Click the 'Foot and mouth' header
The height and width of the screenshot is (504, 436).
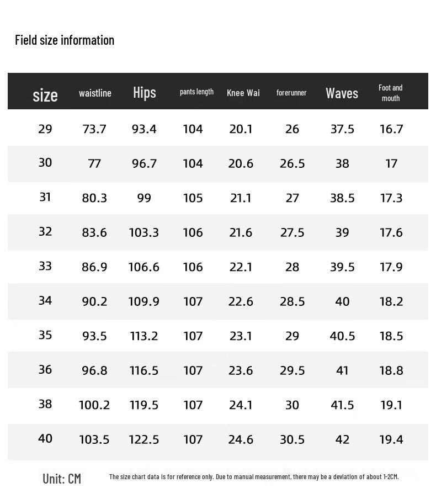[x=390, y=93]
